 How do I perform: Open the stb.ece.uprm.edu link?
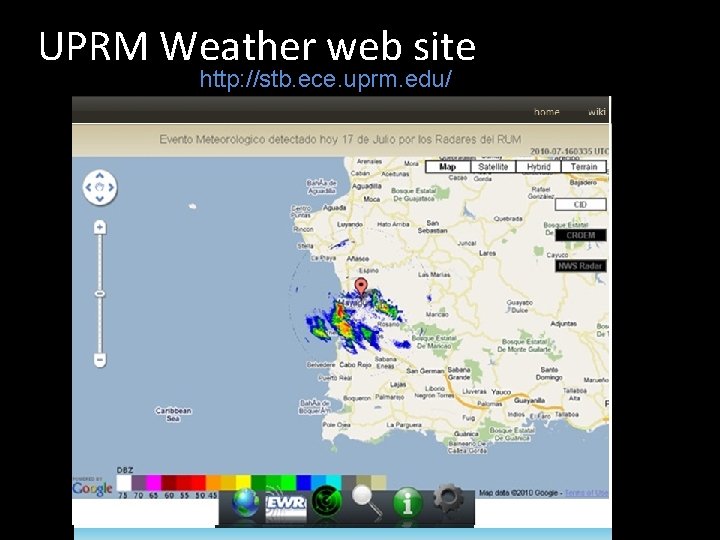(x=326, y=79)
